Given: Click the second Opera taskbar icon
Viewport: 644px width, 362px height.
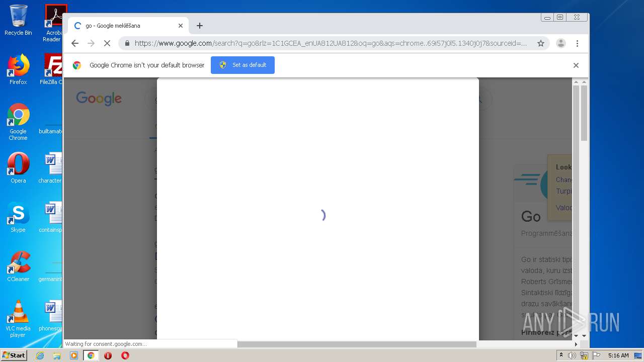Looking at the screenshot, I should [125, 355].
